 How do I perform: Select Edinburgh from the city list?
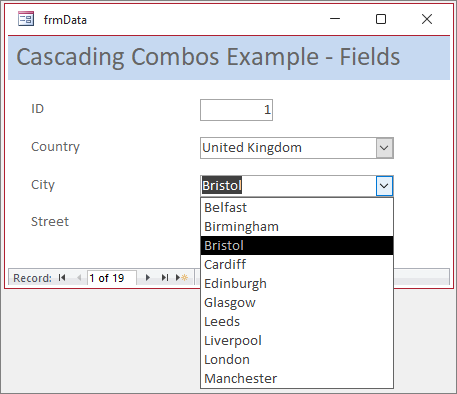(x=297, y=284)
